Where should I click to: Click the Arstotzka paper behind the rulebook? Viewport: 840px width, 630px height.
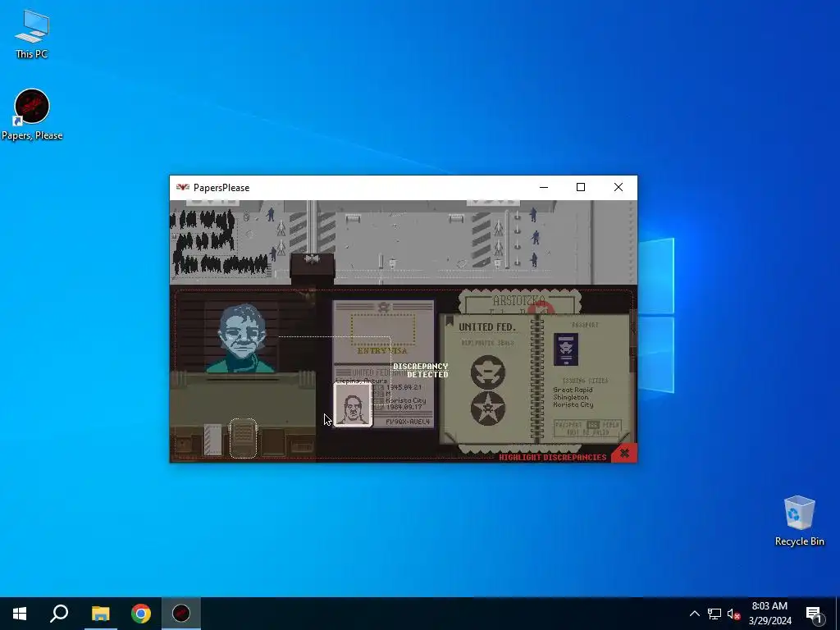[x=518, y=302]
